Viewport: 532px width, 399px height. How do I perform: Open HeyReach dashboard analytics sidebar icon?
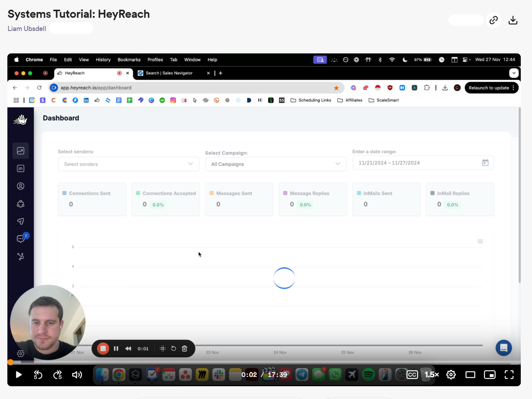point(21,151)
